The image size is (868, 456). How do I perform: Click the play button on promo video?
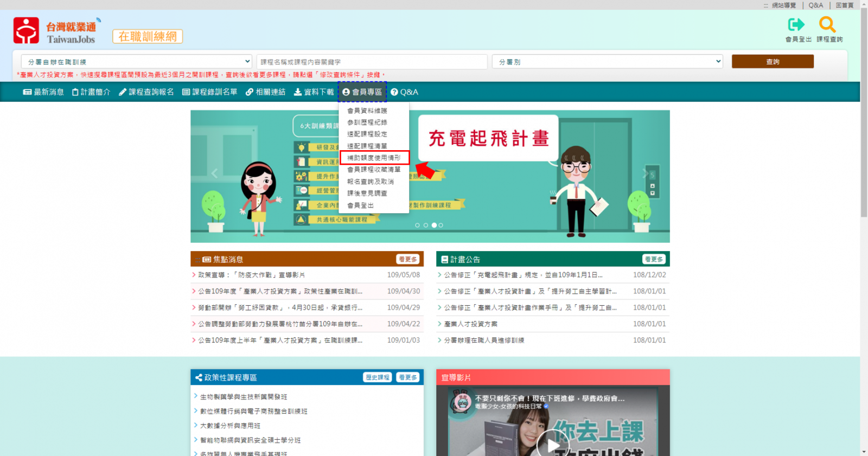coord(552,444)
